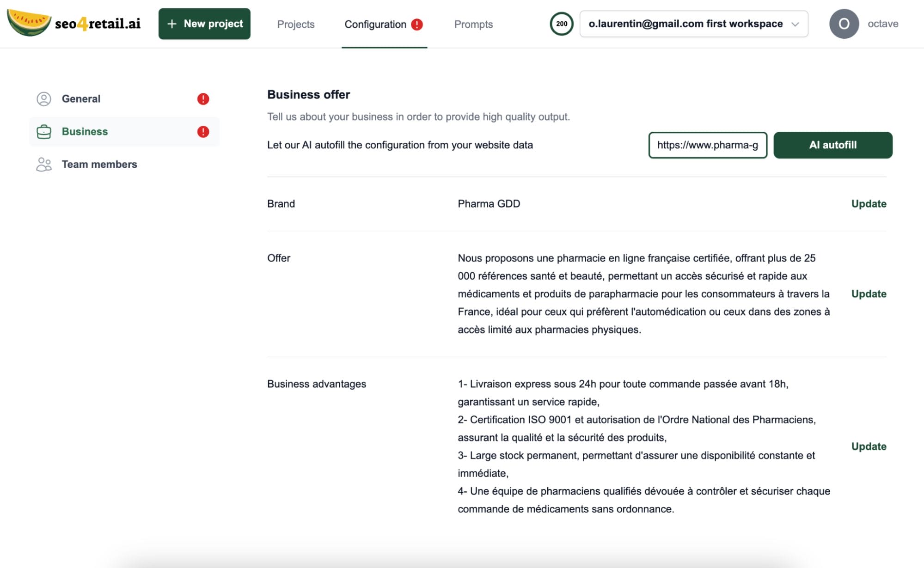Screen dimensions: 924x568
Task: Update the Business advantages section
Action: (x=869, y=446)
